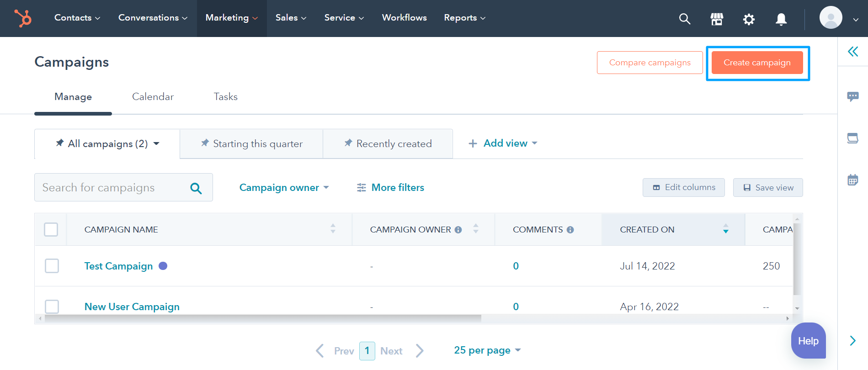Open the New User Campaign link
The width and height of the screenshot is (868, 370).
coord(132,307)
